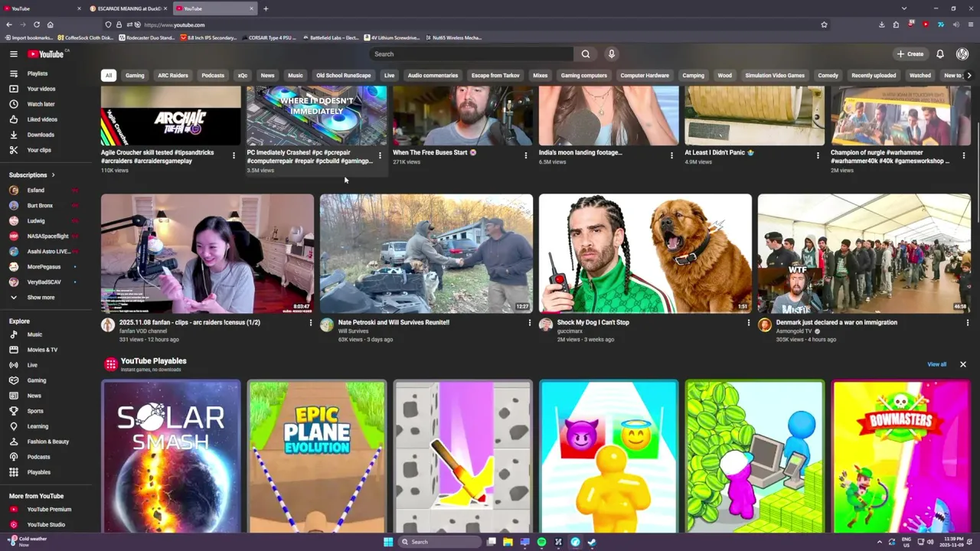This screenshot has height=551, width=980.
Task: Click the search magnifier button
Action: pos(586,54)
